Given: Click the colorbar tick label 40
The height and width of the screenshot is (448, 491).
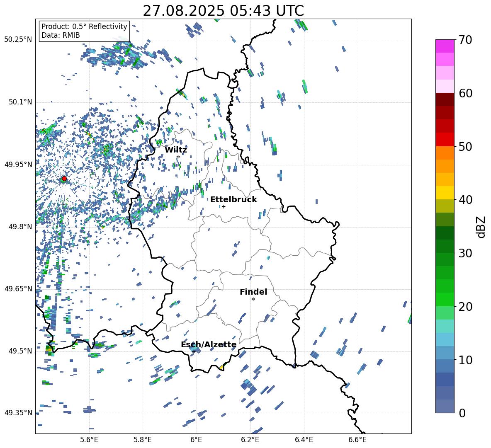Looking at the screenshot, I should click(x=465, y=200).
